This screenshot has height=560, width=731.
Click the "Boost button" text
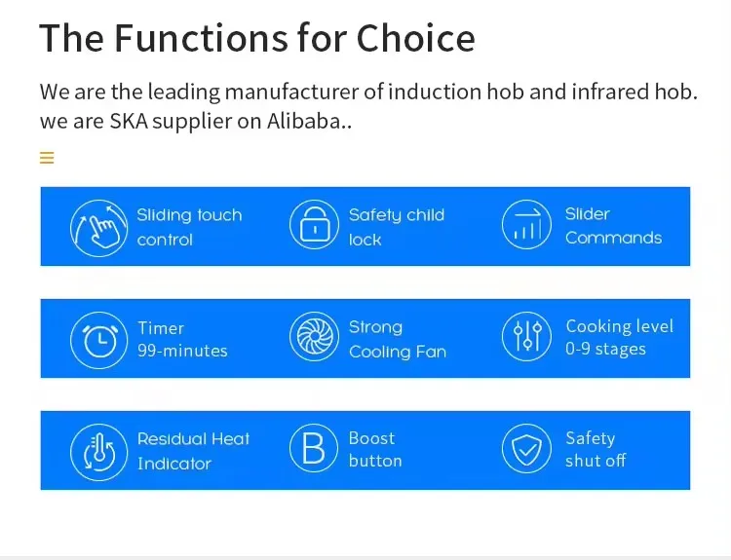coord(375,450)
